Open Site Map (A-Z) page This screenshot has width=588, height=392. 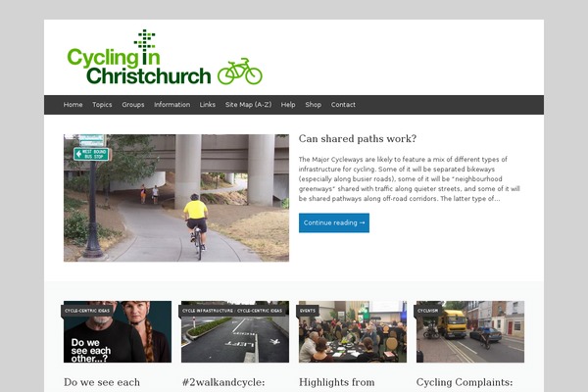click(x=248, y=105)
